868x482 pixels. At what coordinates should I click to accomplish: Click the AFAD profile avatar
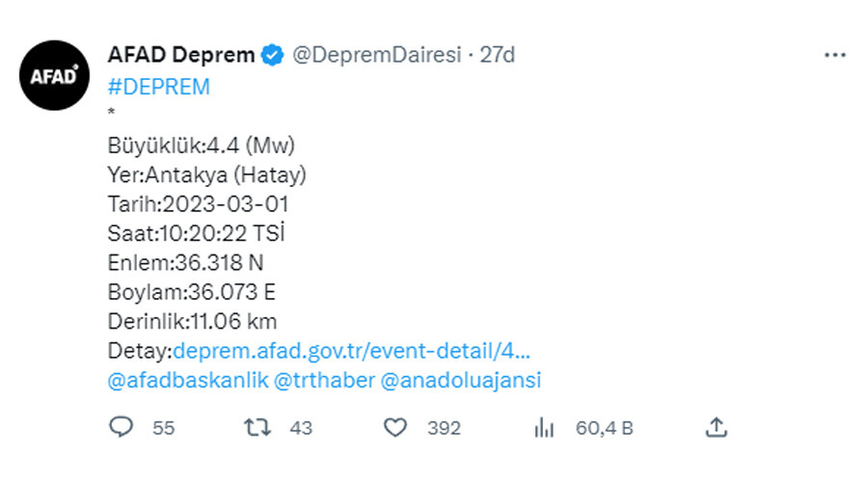click(x=53, y=73)
